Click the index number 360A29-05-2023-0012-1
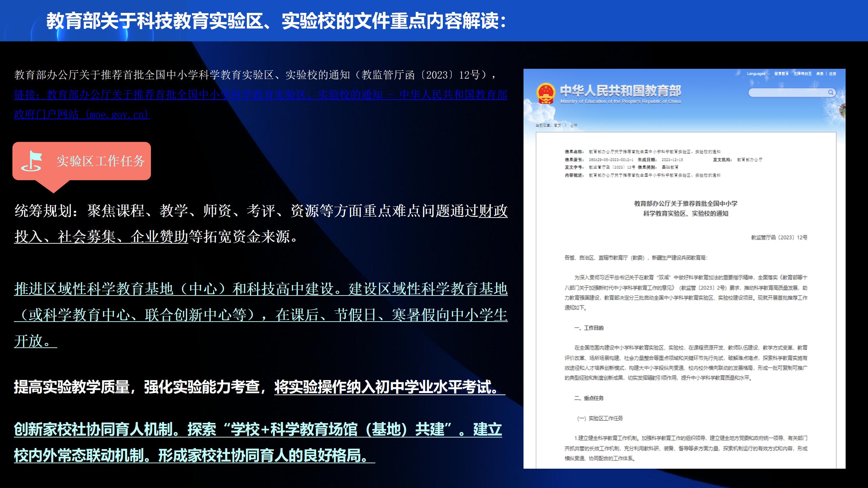The image size is (868, 488). 611,160
